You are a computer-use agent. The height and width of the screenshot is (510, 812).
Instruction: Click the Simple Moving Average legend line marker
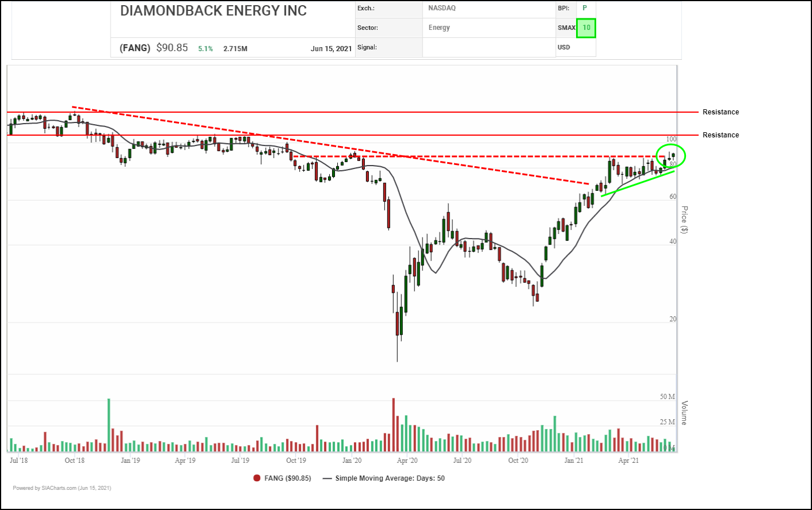(327, 478)
